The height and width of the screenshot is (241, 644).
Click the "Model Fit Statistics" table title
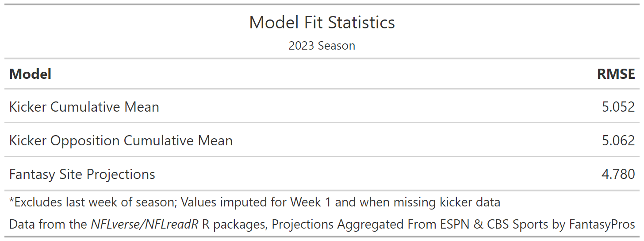[322, 23]
